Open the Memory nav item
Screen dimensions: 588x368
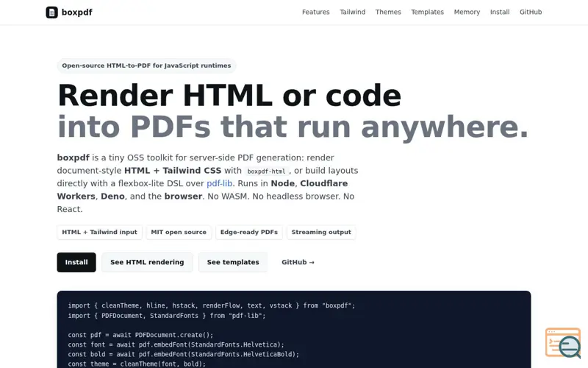point(467,12)
